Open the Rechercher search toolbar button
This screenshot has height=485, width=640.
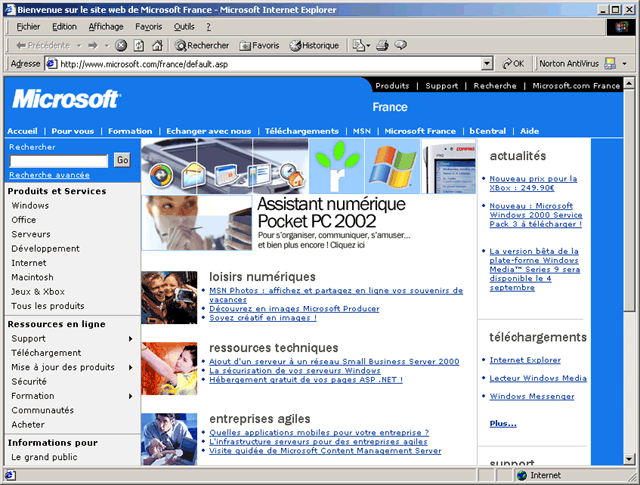click(202, 45)
